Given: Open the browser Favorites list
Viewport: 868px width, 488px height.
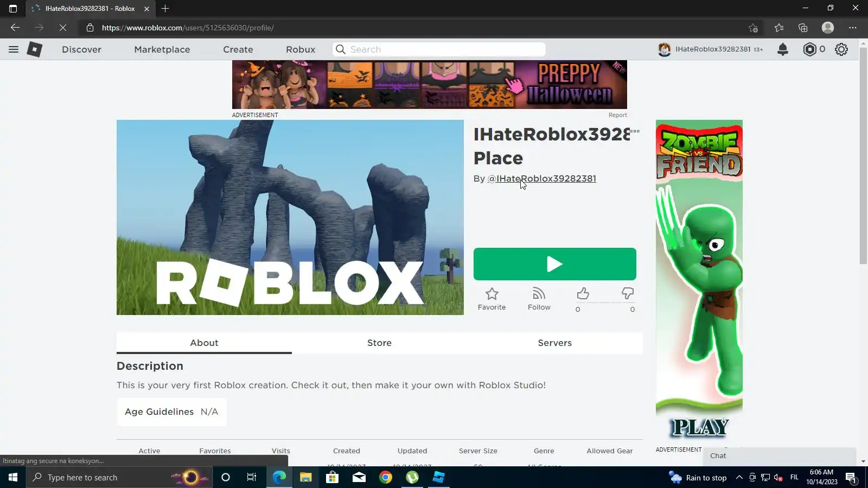Looking at the screenshot, I should pos(779,28).
